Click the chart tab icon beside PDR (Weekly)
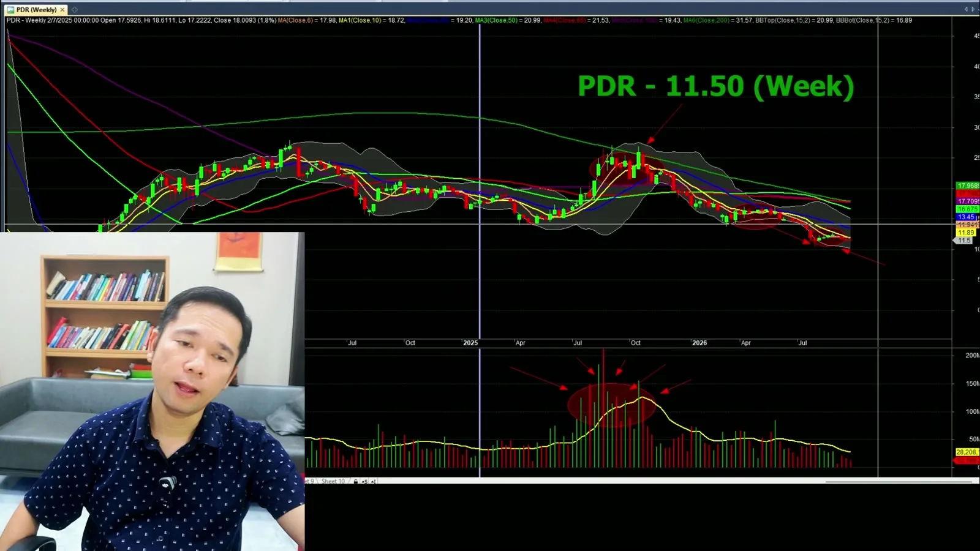980x551 pixels. click(x=10, y=10)
